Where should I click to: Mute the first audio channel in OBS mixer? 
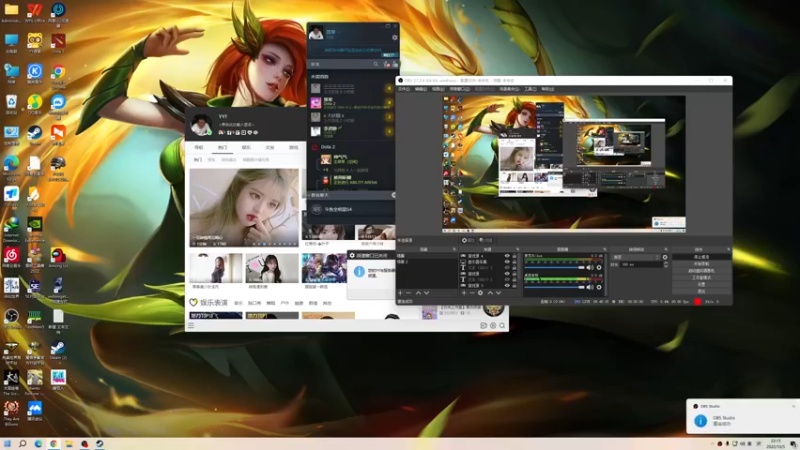590,267
